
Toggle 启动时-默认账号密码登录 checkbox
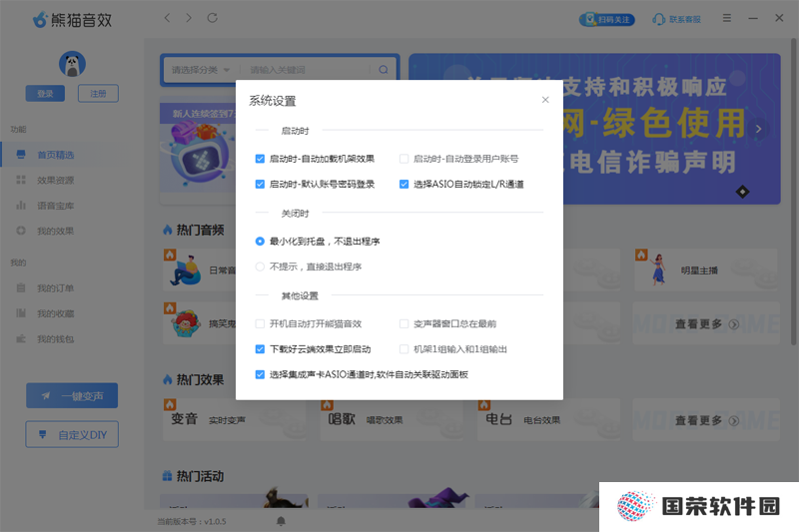260,185
